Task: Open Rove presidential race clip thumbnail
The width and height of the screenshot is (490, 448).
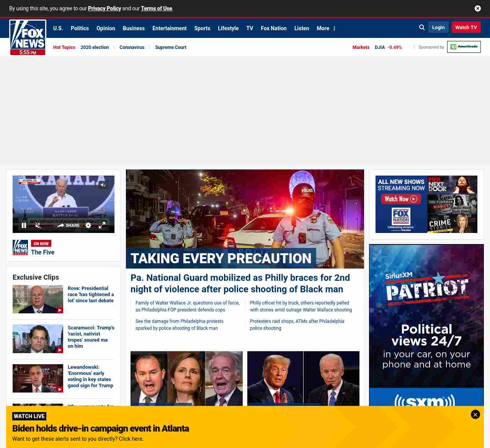Action: 38,299
